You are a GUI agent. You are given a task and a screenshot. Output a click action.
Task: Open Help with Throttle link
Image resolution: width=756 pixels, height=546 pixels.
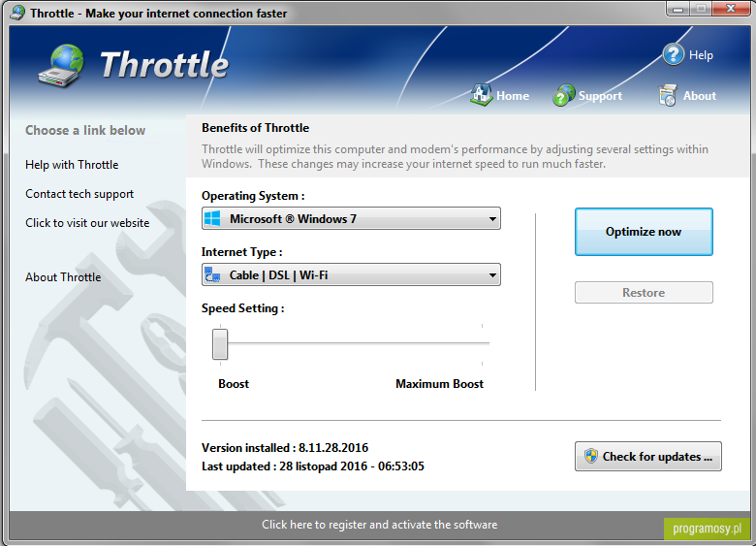click(72, 165)
